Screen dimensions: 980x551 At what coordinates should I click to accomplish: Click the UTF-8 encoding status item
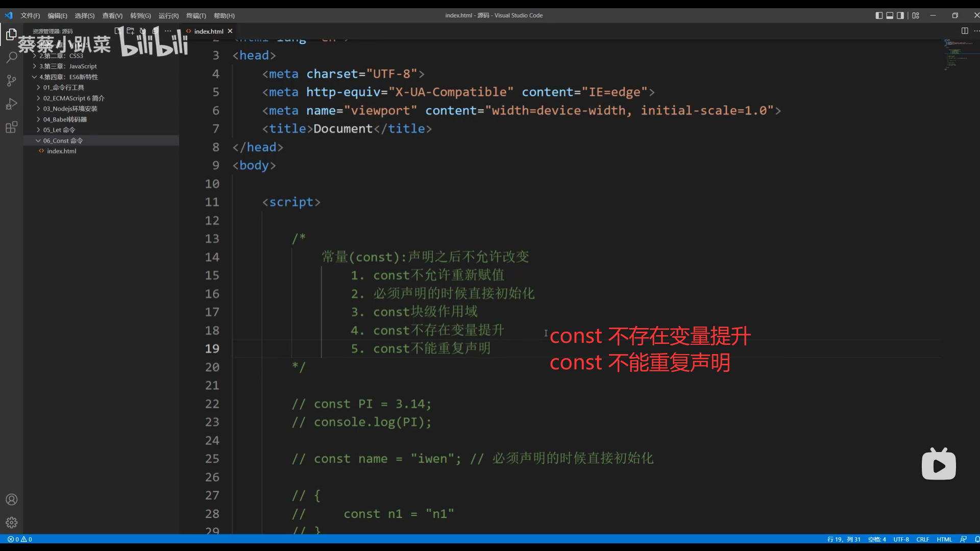tap(901, 539)
